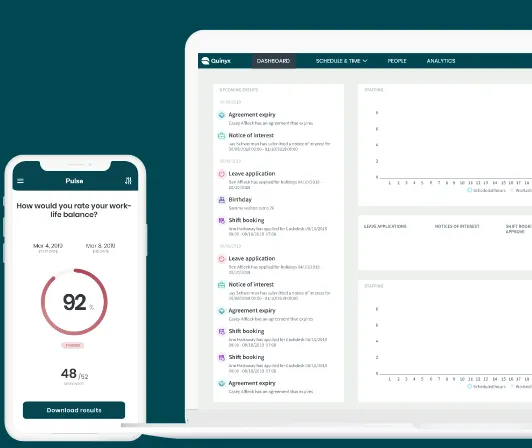Switch to the People tab

point(397,61)
